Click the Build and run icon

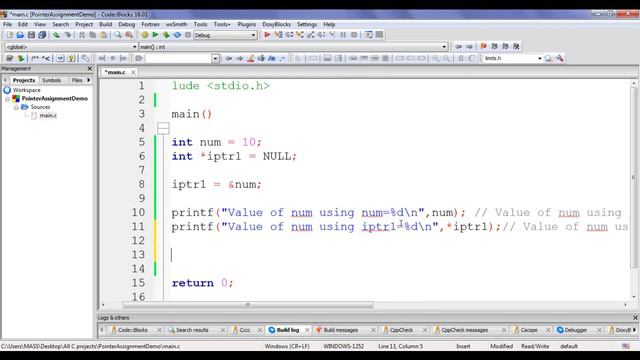[x=166, y=35]
